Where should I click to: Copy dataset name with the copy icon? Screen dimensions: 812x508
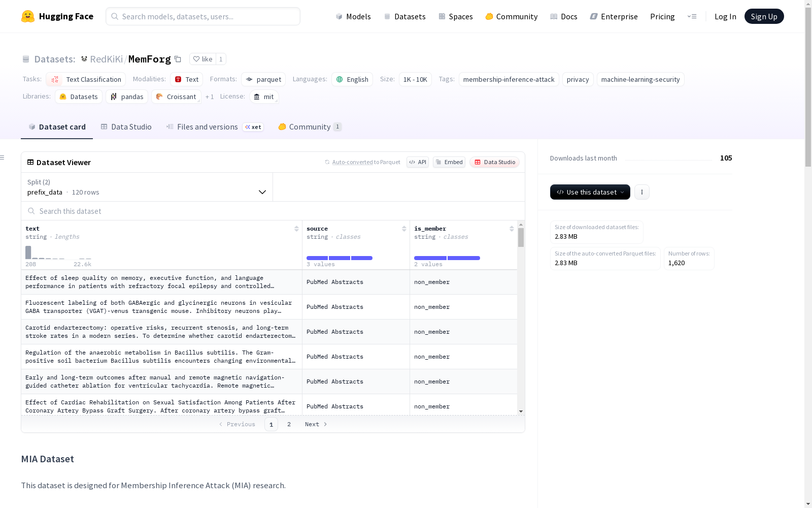(178, 59)
